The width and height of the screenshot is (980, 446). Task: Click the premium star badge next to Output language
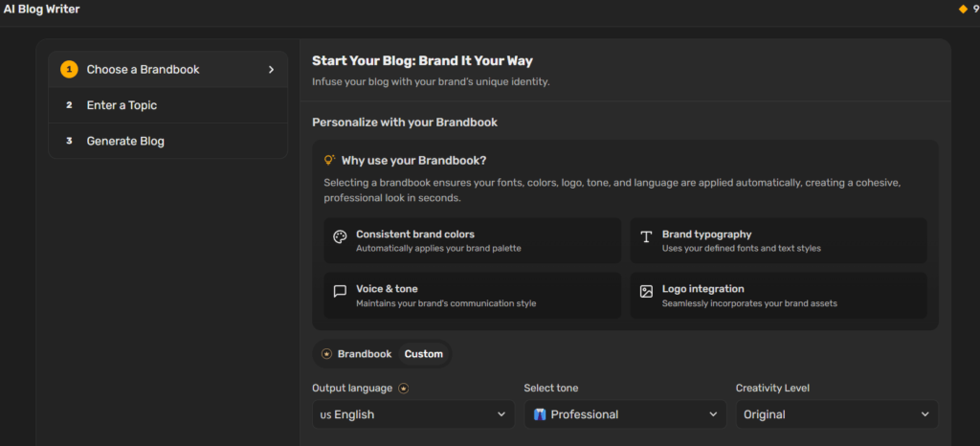[x=404, y=389]
